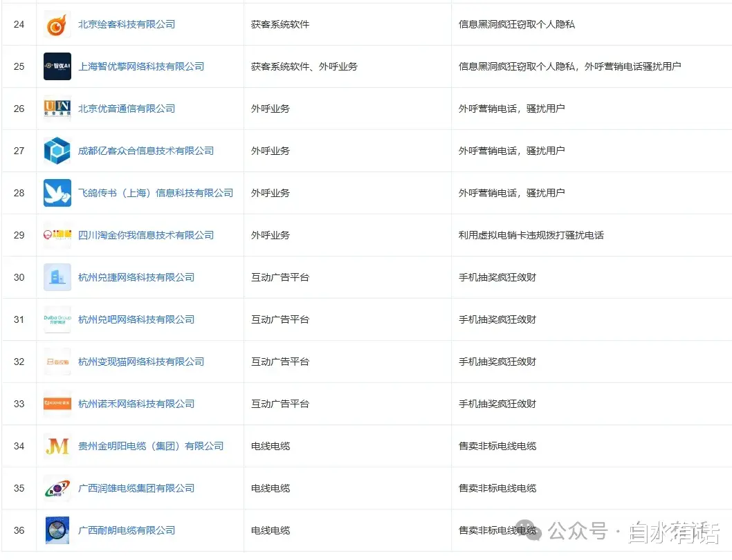
Task: Select row number 35 cell
Action: click(x=19, y=488)
